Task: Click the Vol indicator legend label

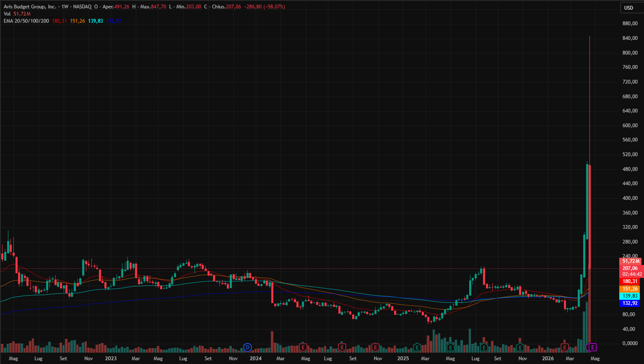Action: tap(7, 14)
